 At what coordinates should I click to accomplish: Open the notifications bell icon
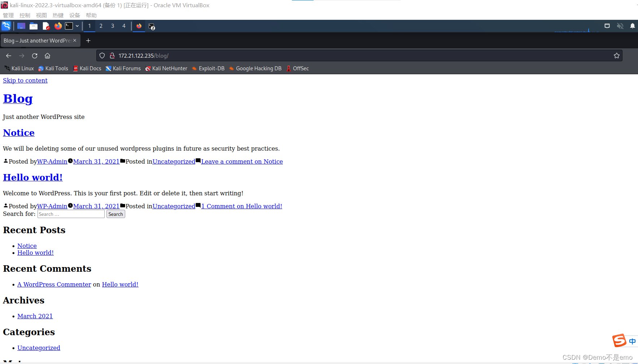633,26
